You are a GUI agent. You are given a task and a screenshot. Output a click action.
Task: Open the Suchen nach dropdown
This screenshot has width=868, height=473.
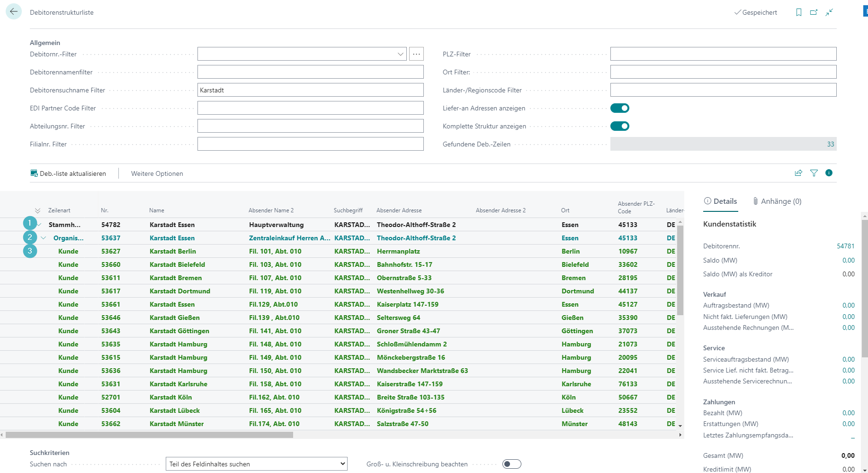[256, 464]
